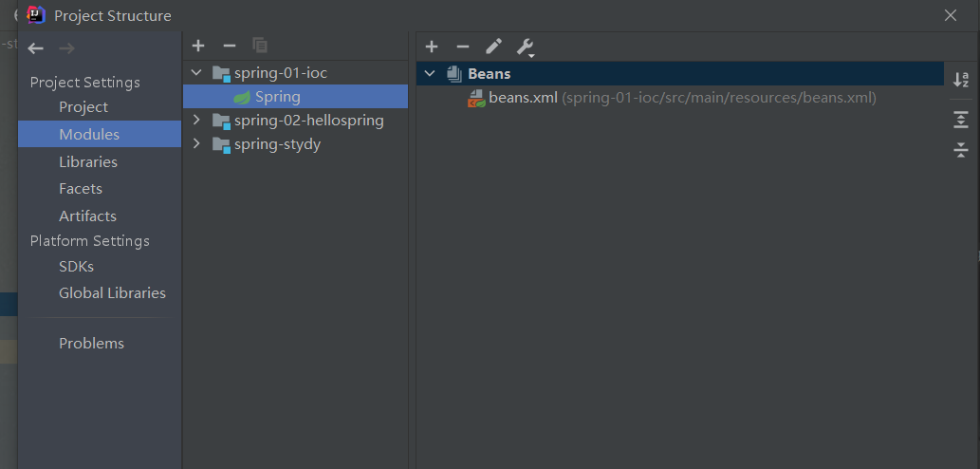This screenshot has width=980, height=469.
Task: Open the Global Libraries page
Action: [113, 292]
